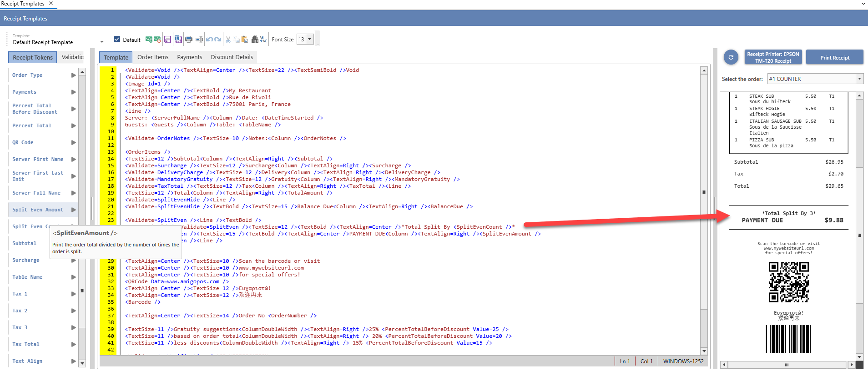The image size is (868, 371).
Task: Open the Template selection dropdown
Action: click(101, 42)
